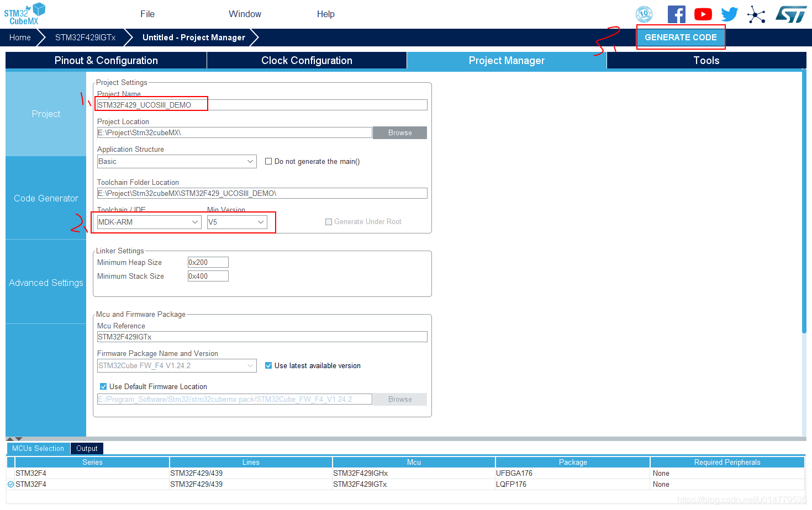Screen dimensions: 812x510
Task: Uncheck Use latest available version
Action: [268, 365]
